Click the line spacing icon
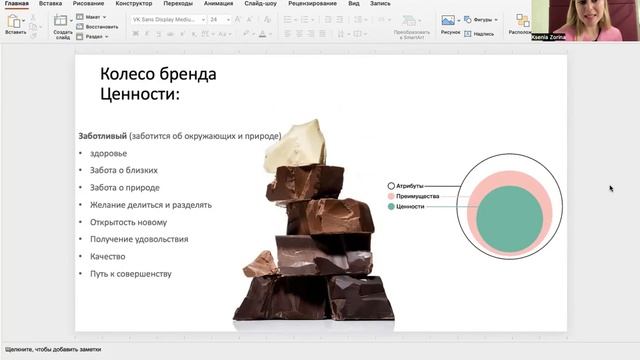Image resolution: width=640 pixels, height=360 pixels. [x=358, y=19]
